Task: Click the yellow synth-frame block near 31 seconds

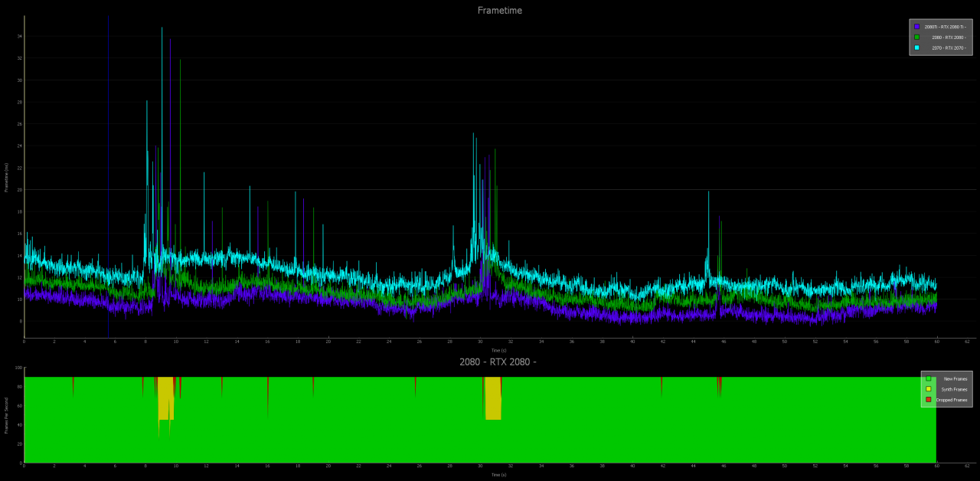Action: 493,398
